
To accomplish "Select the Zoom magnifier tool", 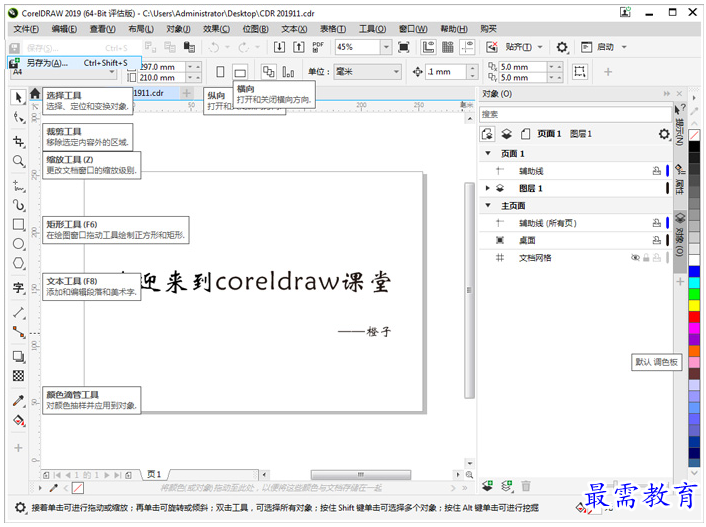I will pos(18,161).
